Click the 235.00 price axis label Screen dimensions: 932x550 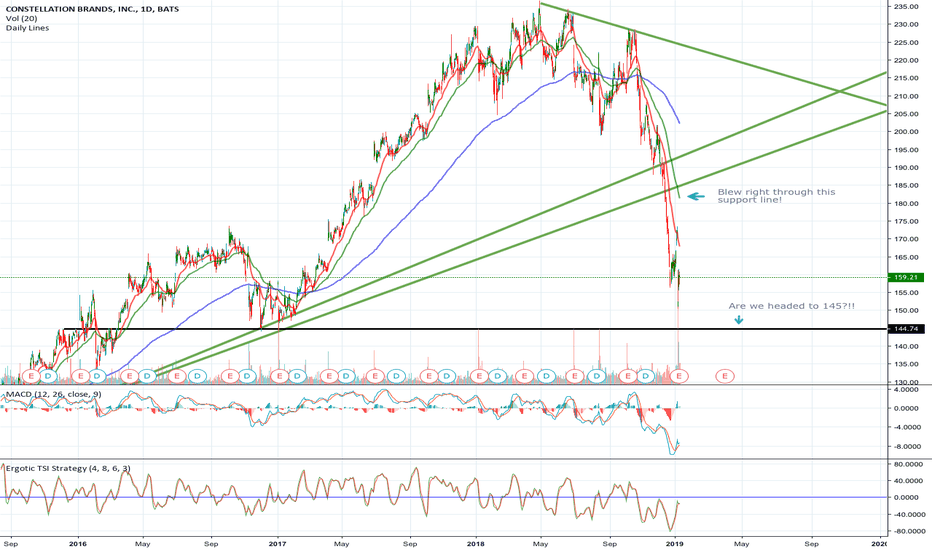pos(906,7)
